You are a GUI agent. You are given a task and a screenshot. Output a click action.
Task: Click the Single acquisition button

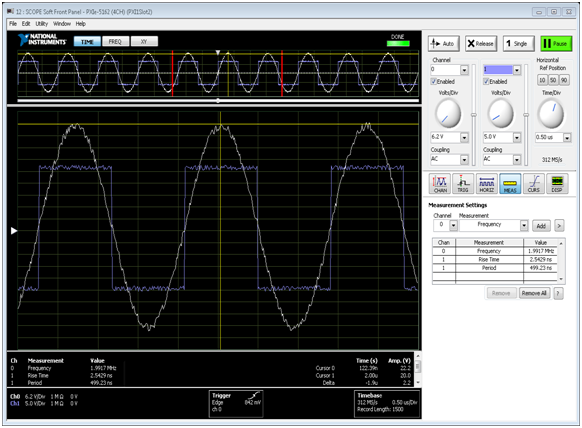pos(519,43)
